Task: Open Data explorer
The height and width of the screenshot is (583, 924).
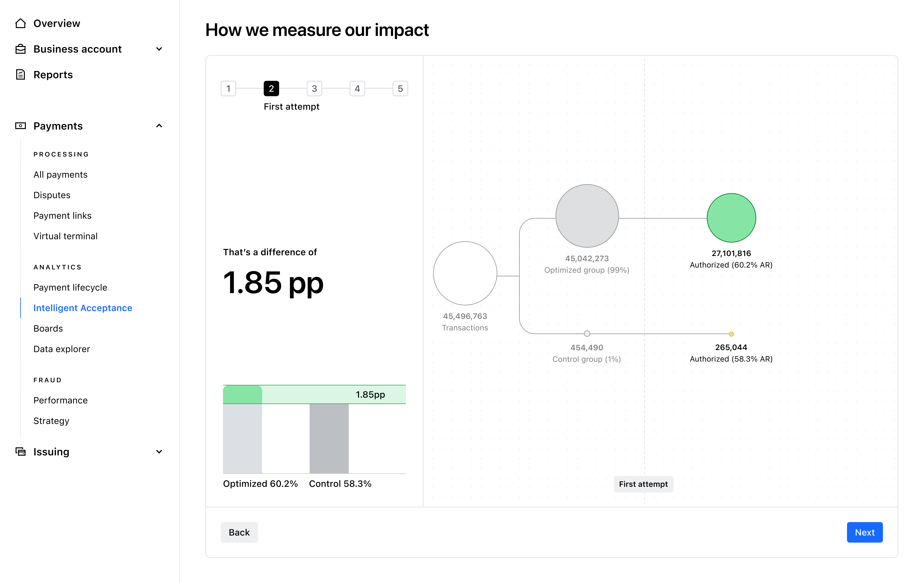Action: [62, 349]
